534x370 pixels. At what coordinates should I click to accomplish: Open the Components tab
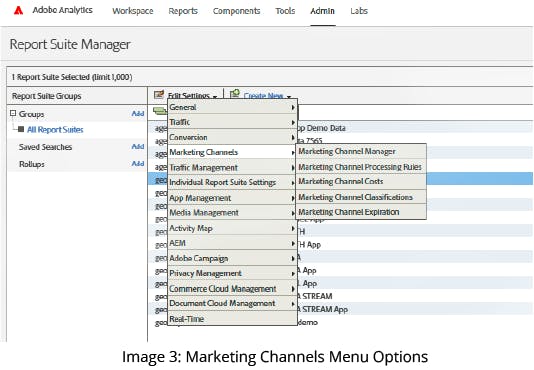pos(236,11)
